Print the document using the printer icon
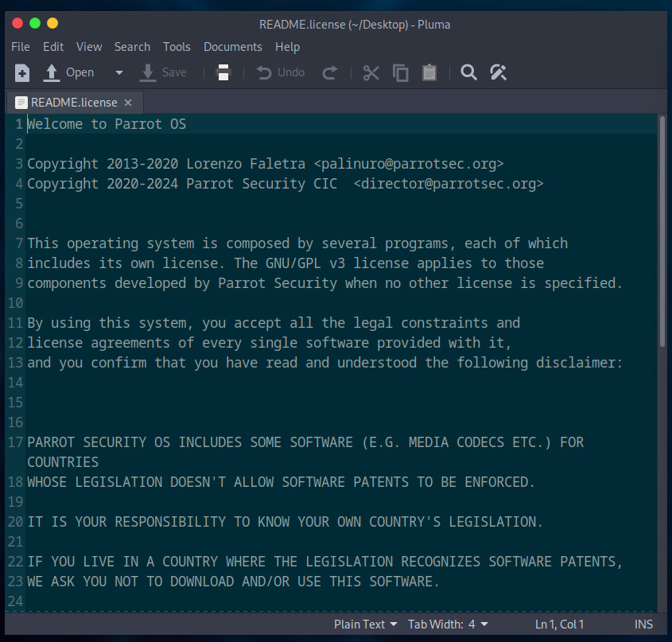This screenshot has height=642, width=672. tap(223, 72)
